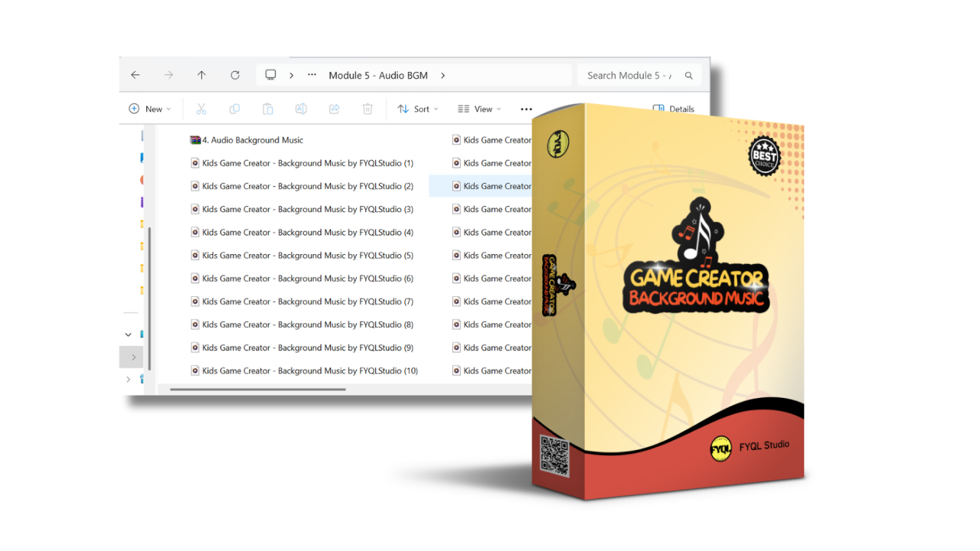
Task: Select Background Music by FYQLStudio (1)
Action: point(302,163)
